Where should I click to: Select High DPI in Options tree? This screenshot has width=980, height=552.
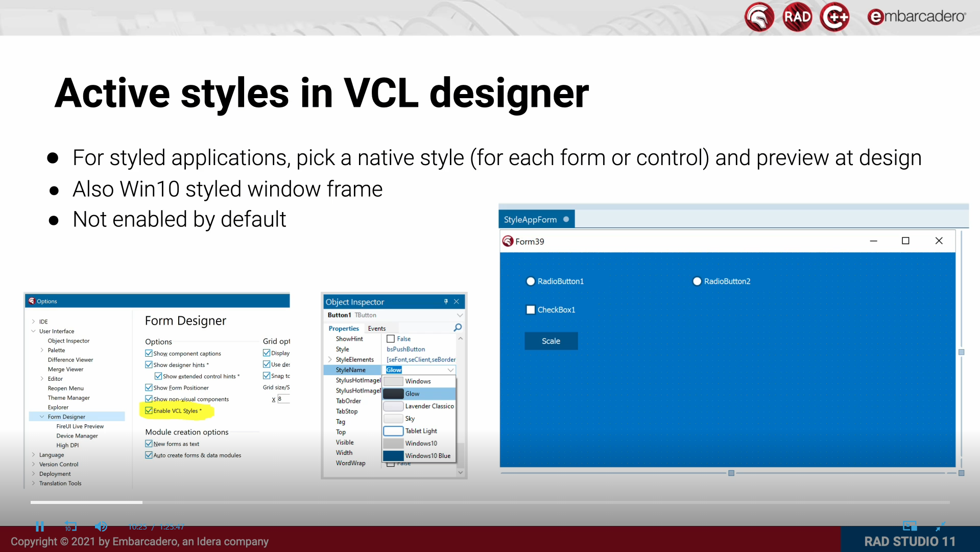(67, 445)
